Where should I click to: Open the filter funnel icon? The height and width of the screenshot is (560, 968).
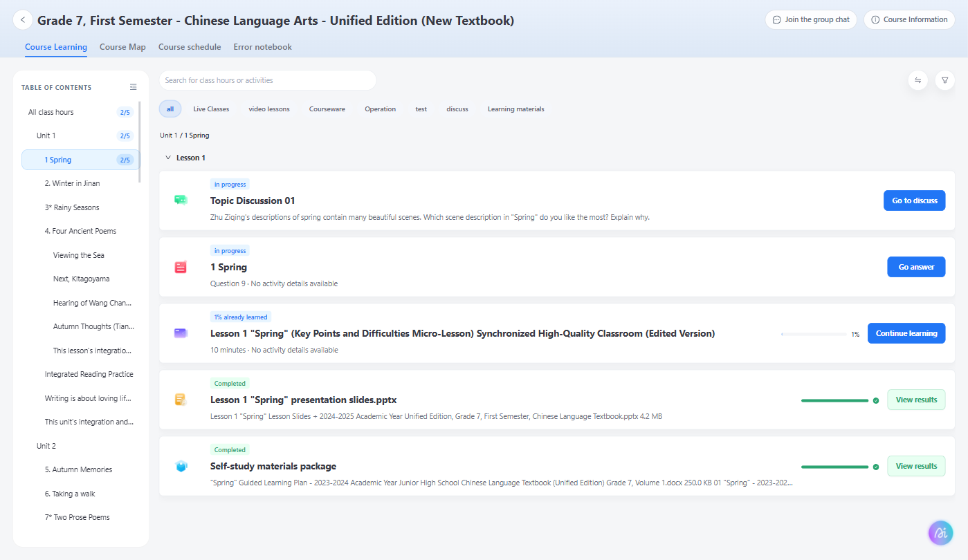tap(945, 80)
